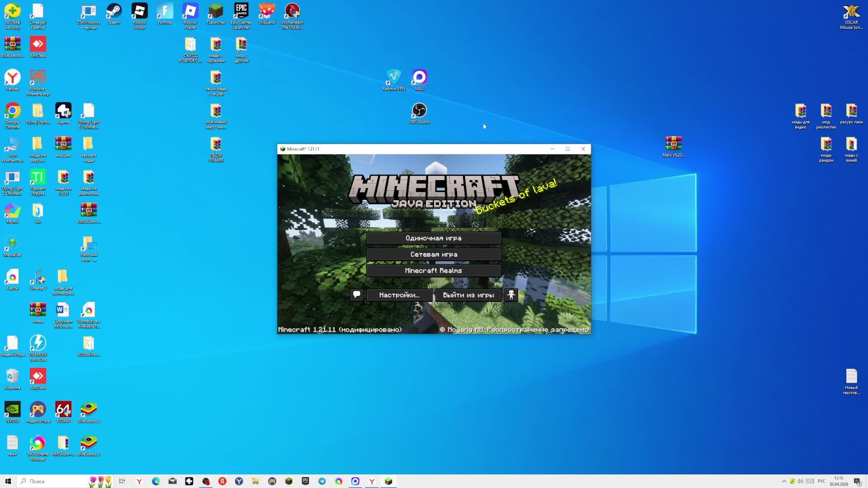Select the Radmin VPN desktop icon

tap(394, 80)
